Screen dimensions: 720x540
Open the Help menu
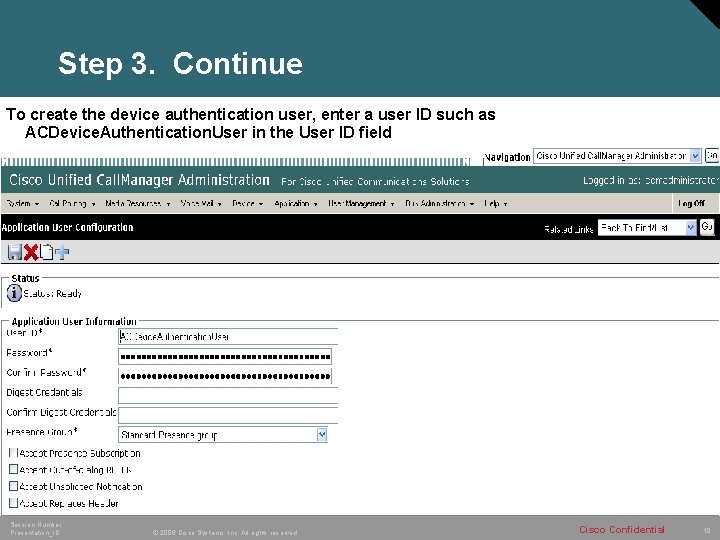pyautogui.click(x=495, y=203)
